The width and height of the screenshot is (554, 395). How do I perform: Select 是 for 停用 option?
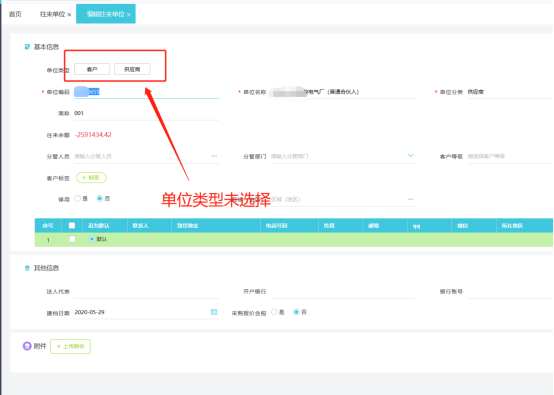coord(78,199)
